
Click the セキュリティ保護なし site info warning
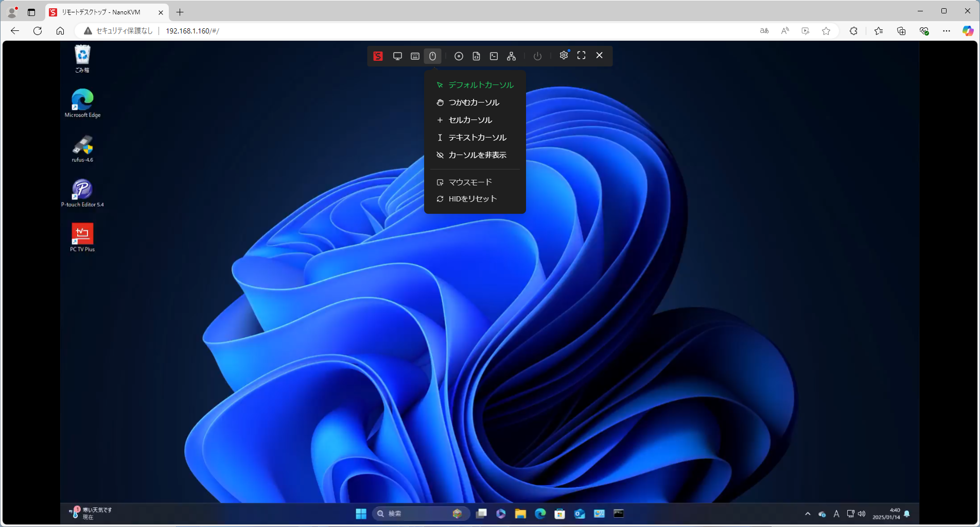[x=118, y=31]
